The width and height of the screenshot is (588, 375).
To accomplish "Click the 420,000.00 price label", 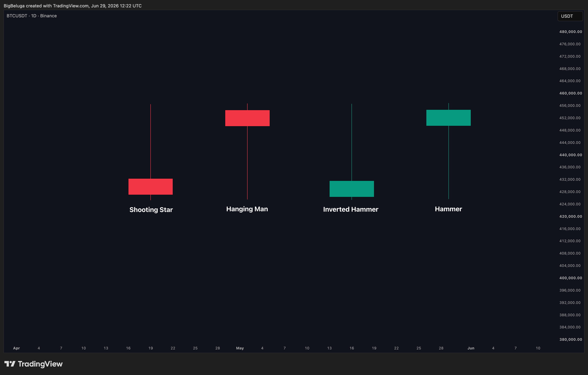I will (x=570, y=216).
